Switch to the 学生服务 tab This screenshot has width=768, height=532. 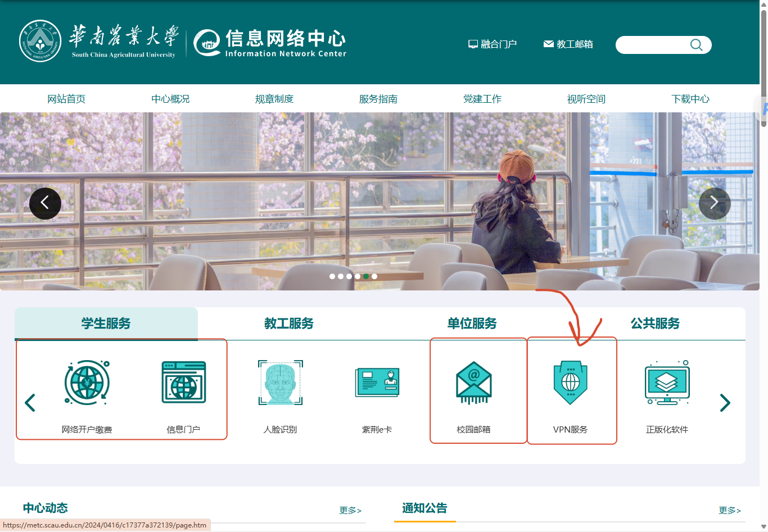pyautogui.click(x=106, y=324)
